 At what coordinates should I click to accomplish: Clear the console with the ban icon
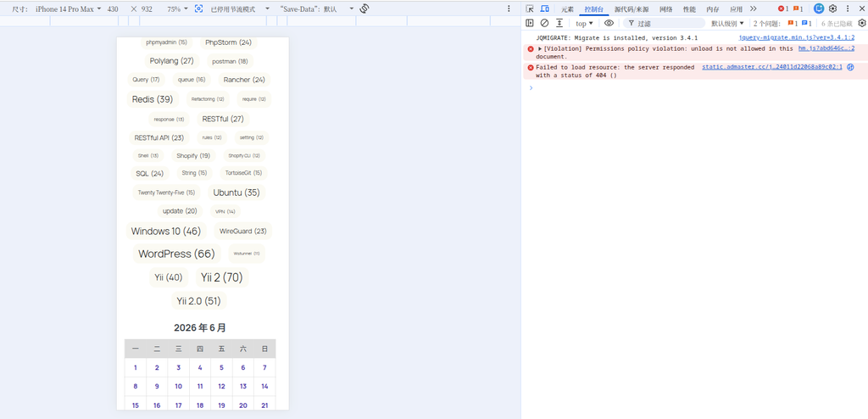click(545, 23)
